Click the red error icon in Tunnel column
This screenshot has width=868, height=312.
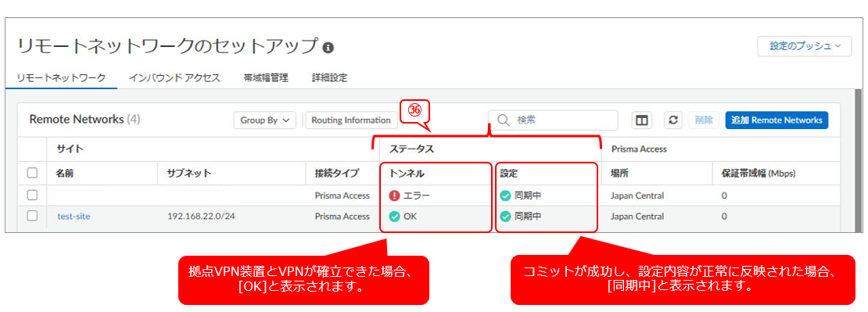click(395, 195)
